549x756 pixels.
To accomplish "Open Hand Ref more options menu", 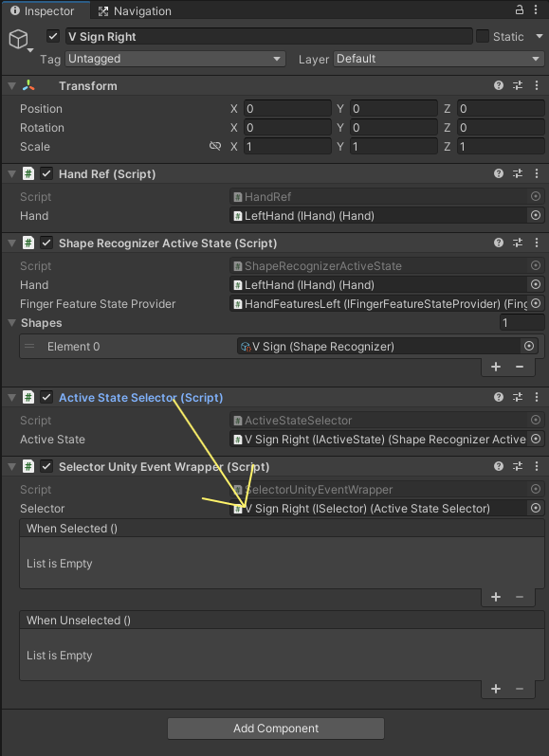I will 537,174.
